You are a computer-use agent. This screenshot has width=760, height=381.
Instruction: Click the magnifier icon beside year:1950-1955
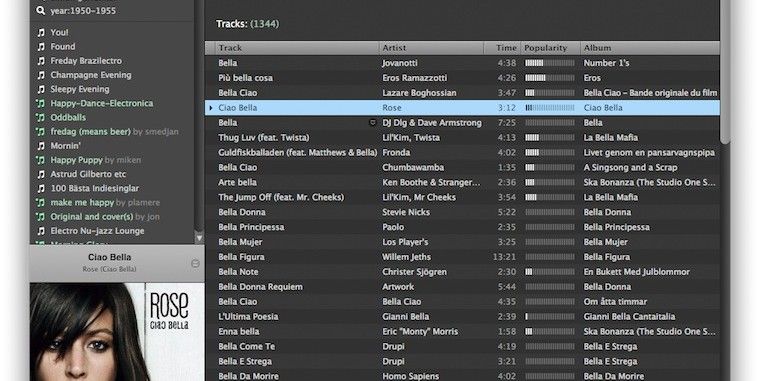pos(41,10)
